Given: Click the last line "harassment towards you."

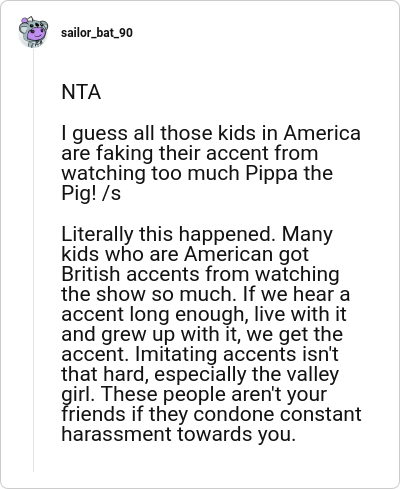Looking at the screenshot, I should (179, 434).
